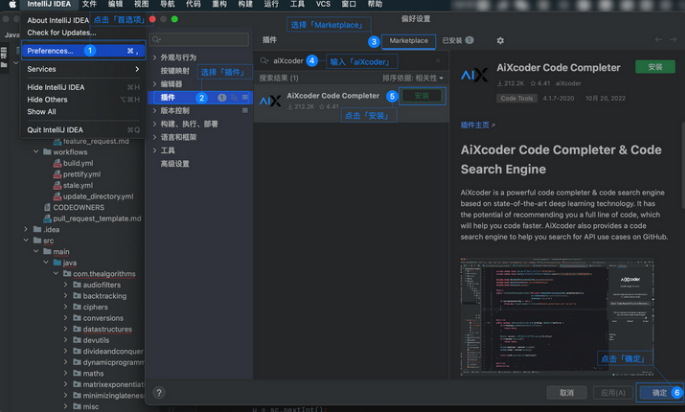Install AiXcoder from the search result row

point(422,96)
